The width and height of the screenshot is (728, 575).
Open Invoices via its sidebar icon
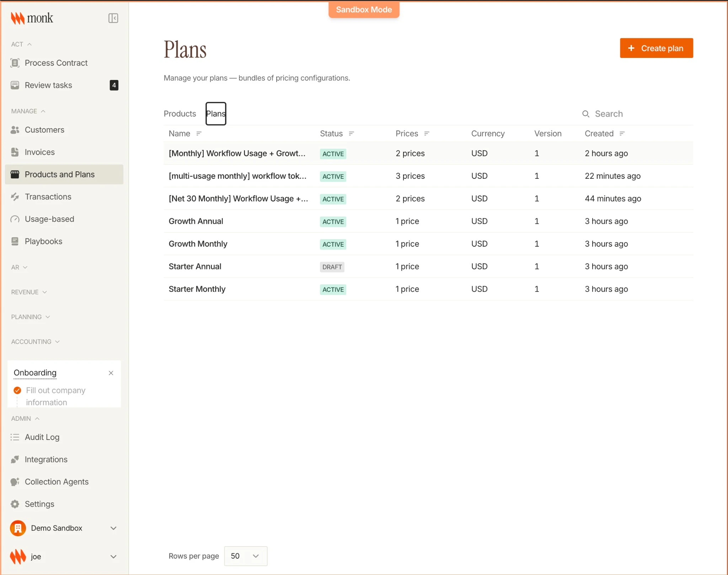[x=15, y=152]
